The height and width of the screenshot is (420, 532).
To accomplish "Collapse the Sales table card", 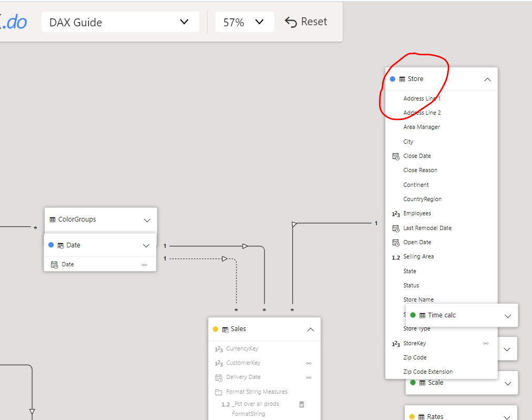I will click(x=311, y=329).
